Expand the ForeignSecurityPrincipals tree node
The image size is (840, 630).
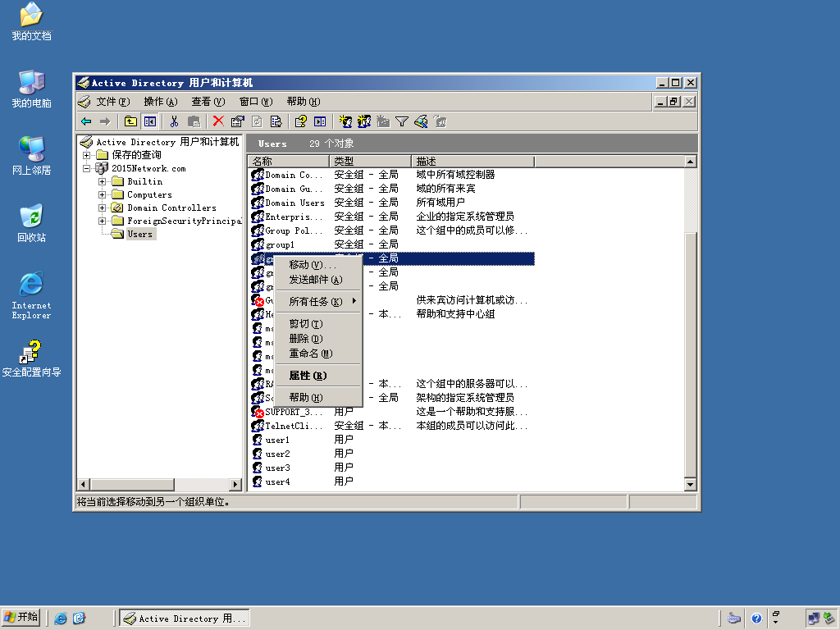(102, 221)
